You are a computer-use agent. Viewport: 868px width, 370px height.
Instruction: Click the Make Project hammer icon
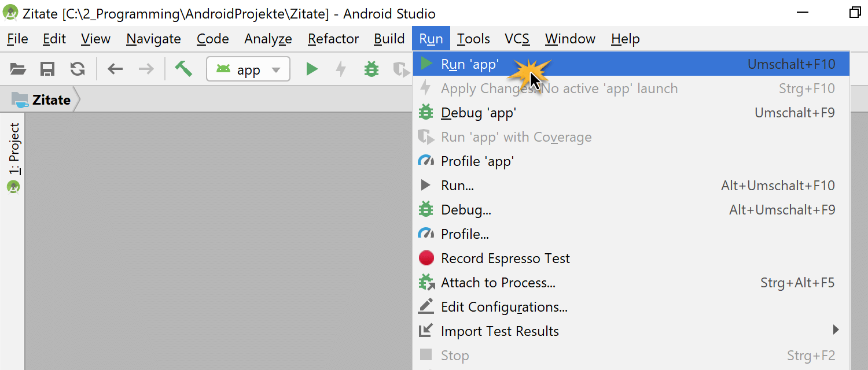pos(183,69)
